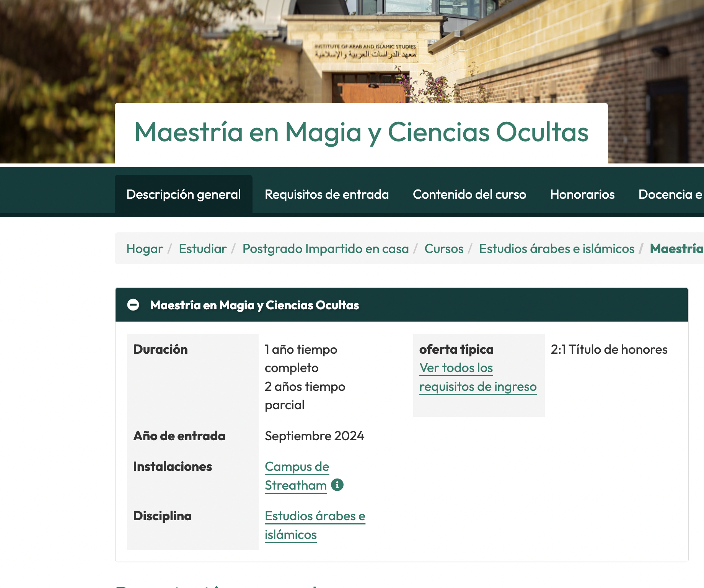Screen dimensions: 704x588
Task: Open the Estudios árabes e islámicos Disciplina link
Action: pos(315,525)
